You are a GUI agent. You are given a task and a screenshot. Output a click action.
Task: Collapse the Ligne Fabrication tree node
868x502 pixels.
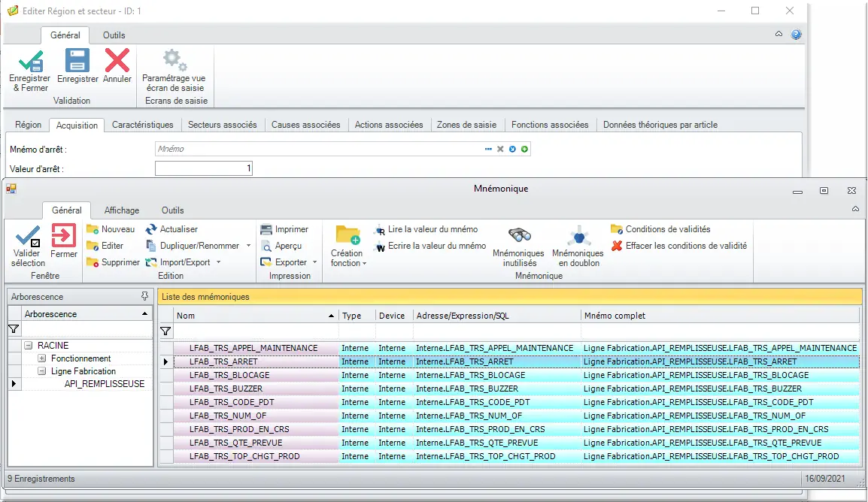tap(41, 371)
